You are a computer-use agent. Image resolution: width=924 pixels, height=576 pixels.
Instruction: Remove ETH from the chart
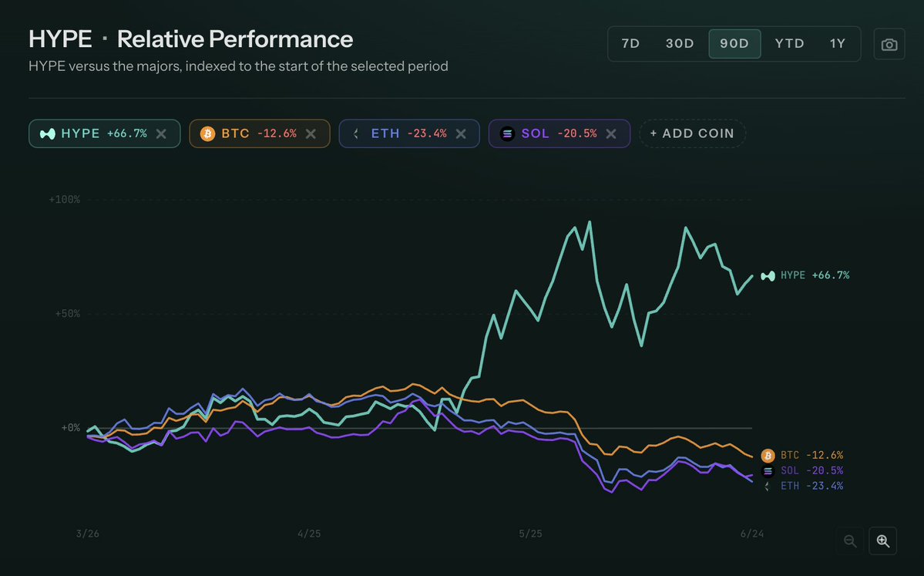coord(461,134)
